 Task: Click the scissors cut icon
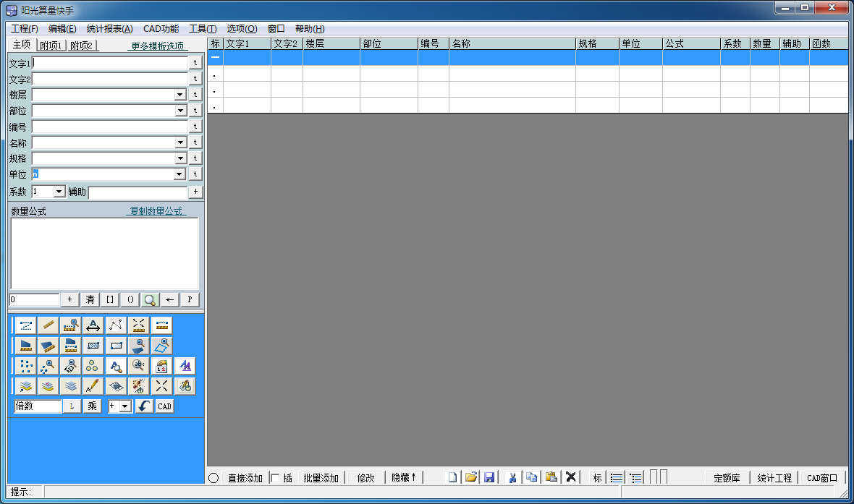pos(512,477)
